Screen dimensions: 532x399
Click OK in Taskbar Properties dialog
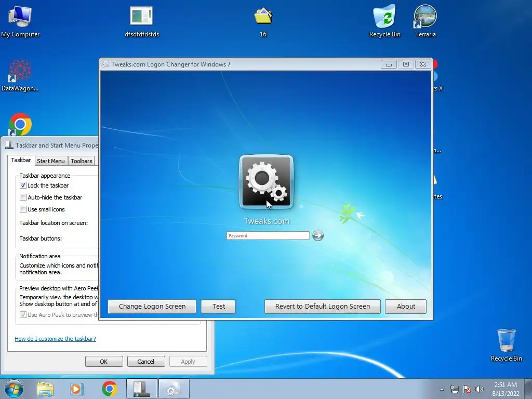click(x=104, y=362)
